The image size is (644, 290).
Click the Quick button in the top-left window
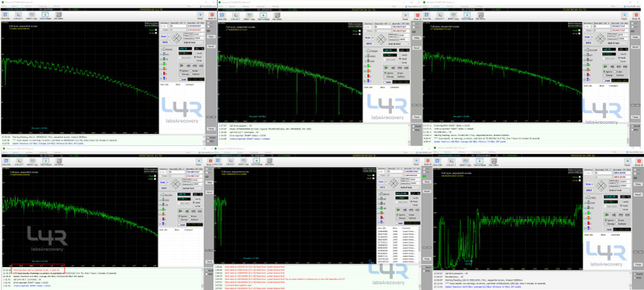coord(165,42)
